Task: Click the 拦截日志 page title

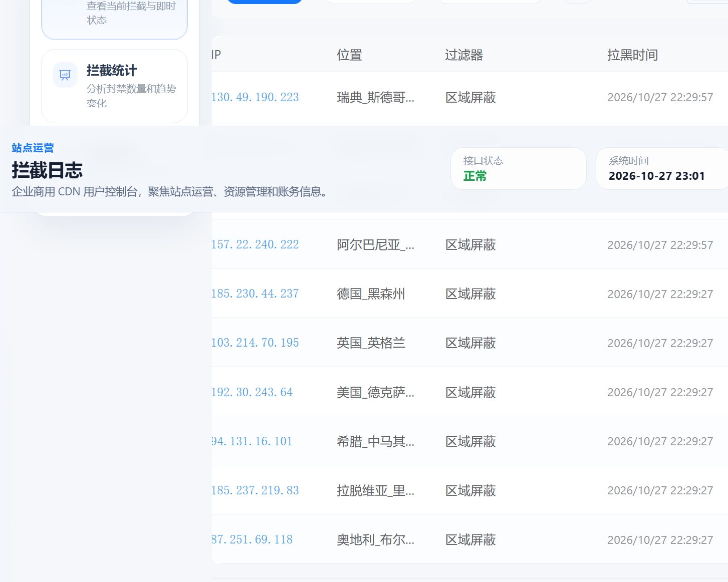Action: pos(47,170)
